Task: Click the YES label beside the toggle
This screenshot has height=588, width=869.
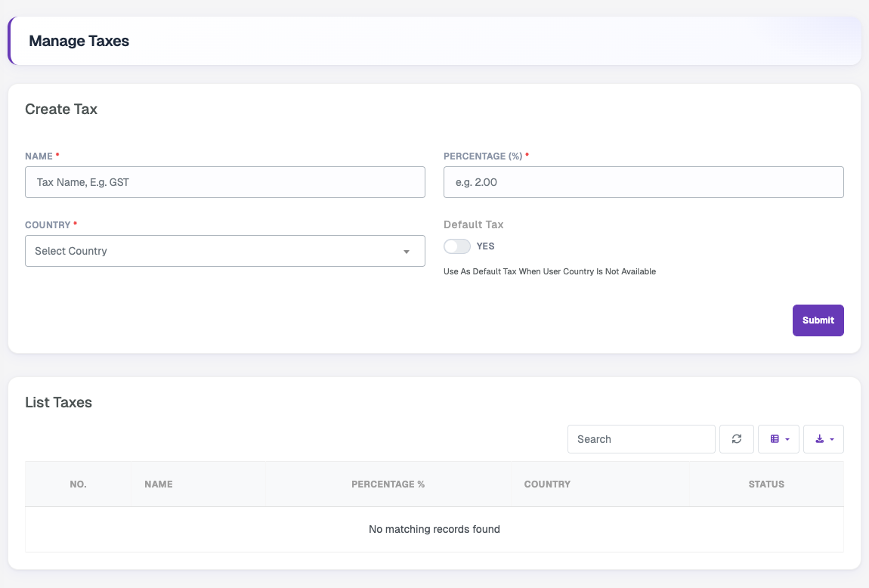Action: (x=485, y=246)
